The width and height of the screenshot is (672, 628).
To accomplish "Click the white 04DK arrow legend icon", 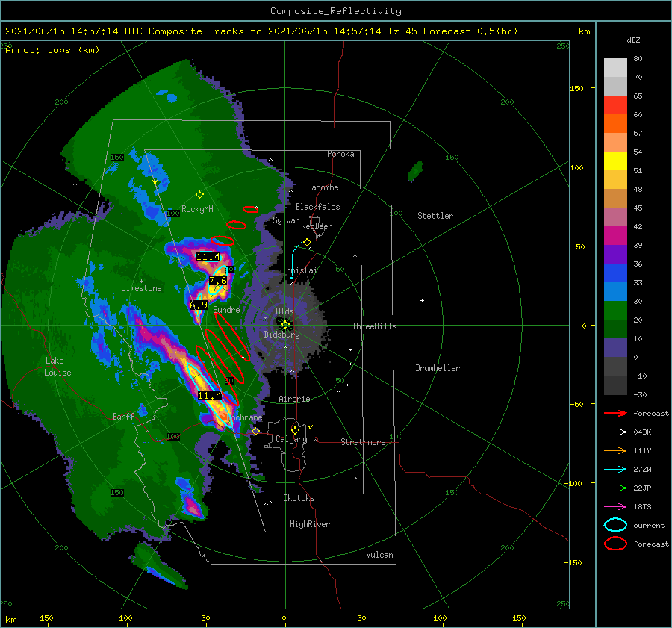I will click(x=615, y=432).
